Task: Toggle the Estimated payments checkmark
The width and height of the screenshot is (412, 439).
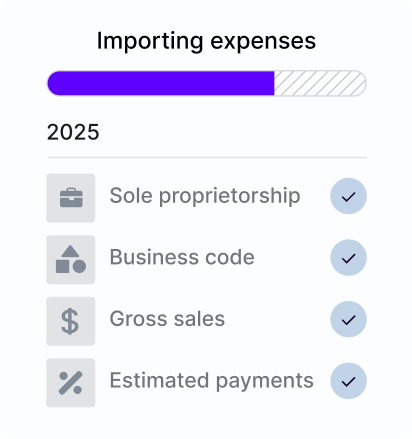Action: click(349, 381)
